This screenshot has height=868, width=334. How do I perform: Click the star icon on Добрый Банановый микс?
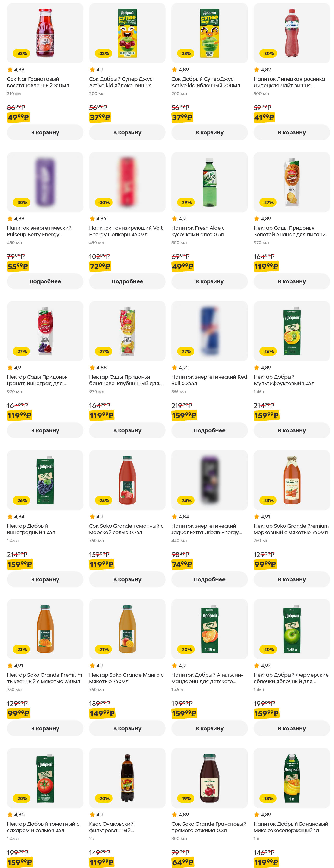pos(257,814)
